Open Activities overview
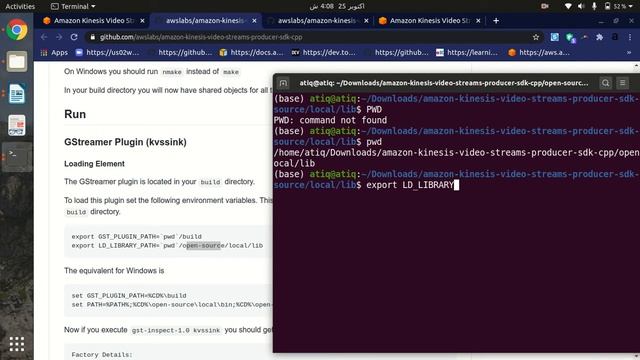 pyautogui.click(x=20, y=7)
